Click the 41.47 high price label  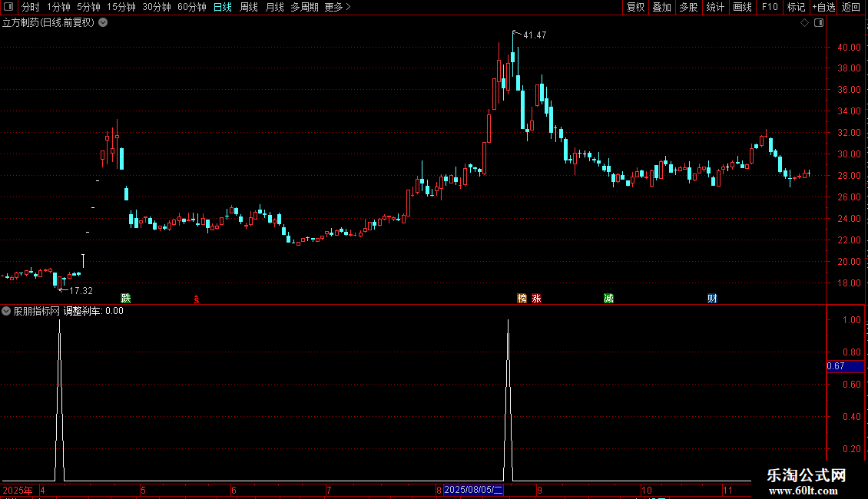(535, 35)
